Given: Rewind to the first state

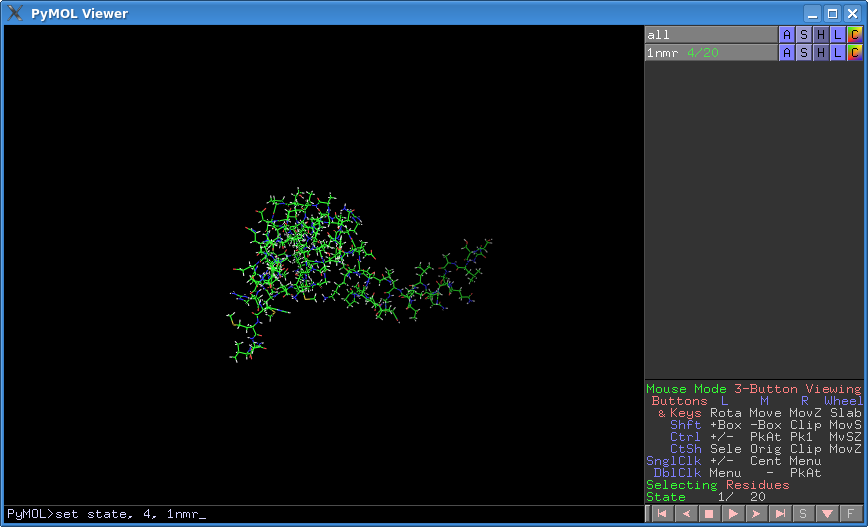Looking at the screenshot, I should tap(661, 514).
